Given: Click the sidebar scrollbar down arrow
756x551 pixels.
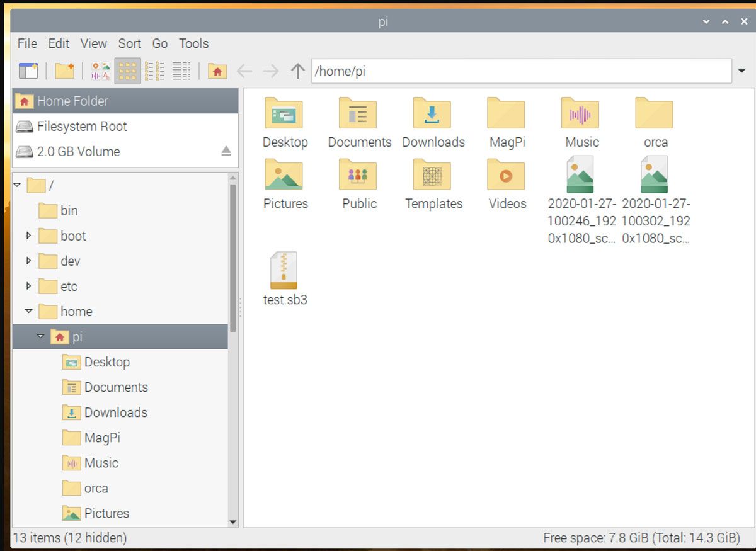Looking at the screenshot, I should [x=234, y=523].
